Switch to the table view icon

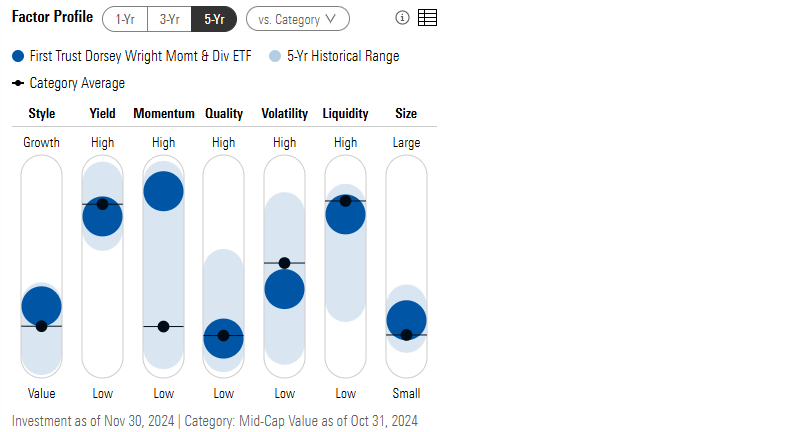point(427,18)
